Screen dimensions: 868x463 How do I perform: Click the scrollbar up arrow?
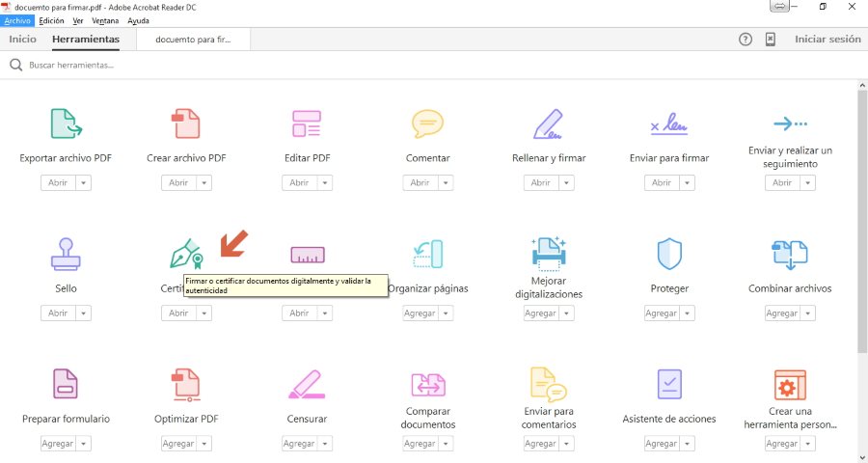tap(862, 85)
